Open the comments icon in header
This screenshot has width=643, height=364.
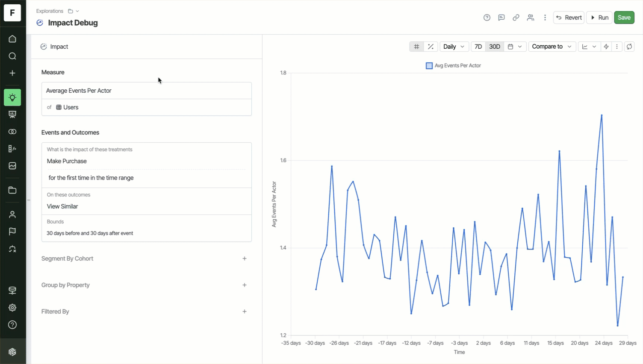(501, 18)
